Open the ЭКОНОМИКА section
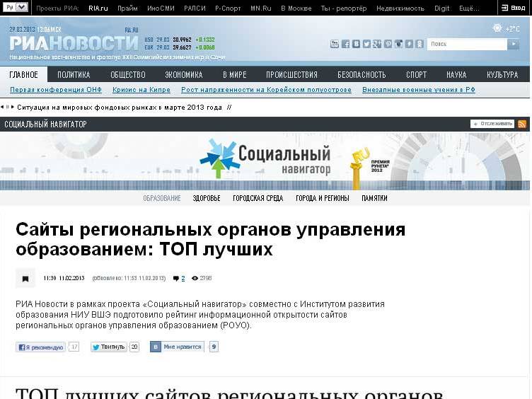This screenshot has width=532, height=399. [183, 75]
